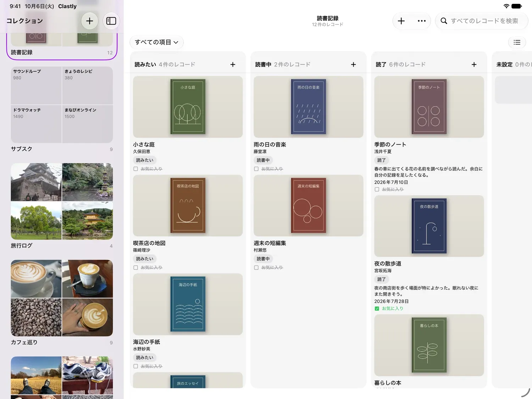Image resolution: width=532 pixels, height=399 pixels.
Task: Toggle お気に入り checkbox for 海辺の手紙
Action: pyautogui.click(x=135, y=366)
